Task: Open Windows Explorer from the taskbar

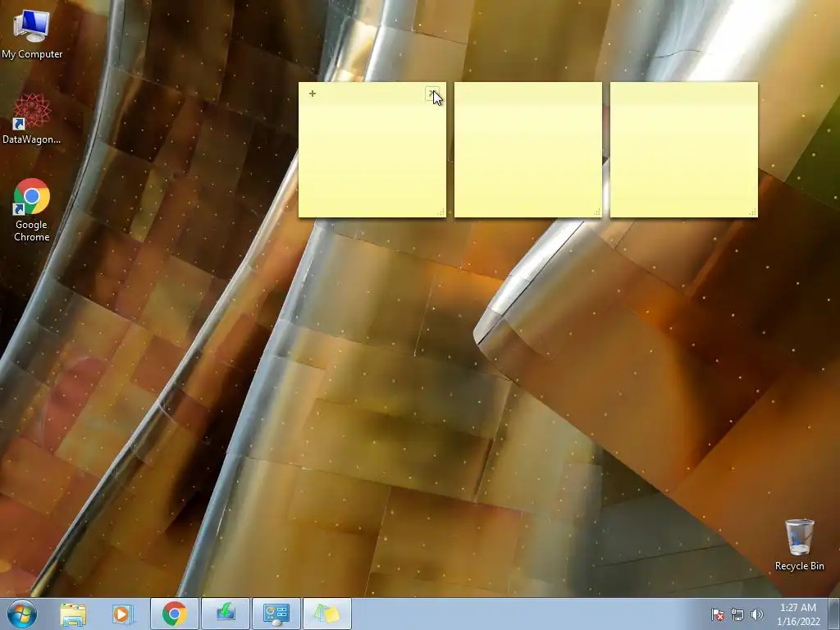Action: [73, 614]
